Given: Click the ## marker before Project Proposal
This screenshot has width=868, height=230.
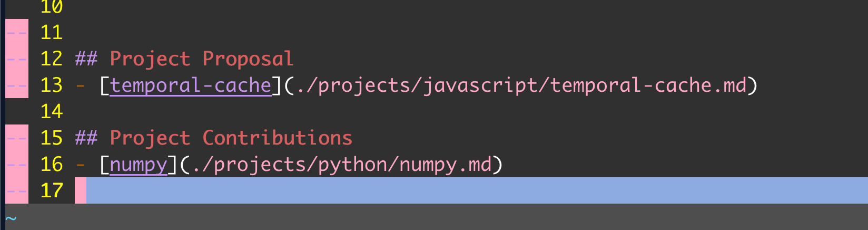Looking at the screenshot, I should point(86,59).
